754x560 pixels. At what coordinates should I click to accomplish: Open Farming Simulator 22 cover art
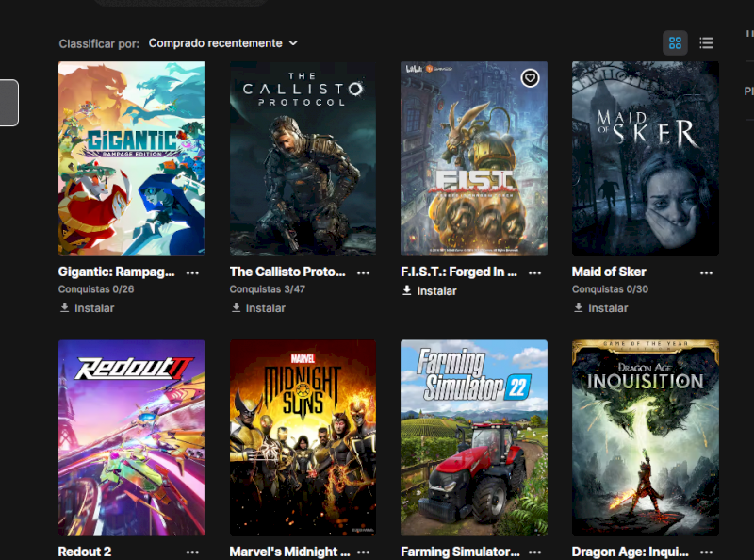point(474,437)
